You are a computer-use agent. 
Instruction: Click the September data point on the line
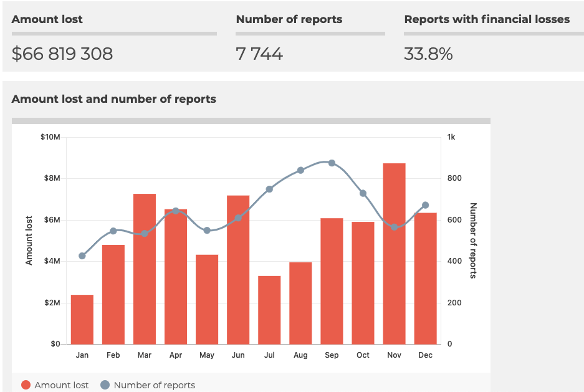[332, 163]
